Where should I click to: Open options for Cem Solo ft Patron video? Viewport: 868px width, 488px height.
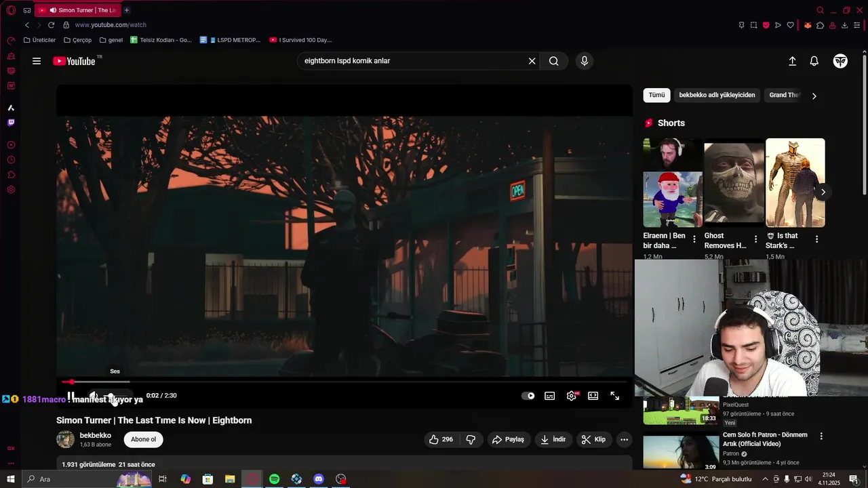821,436
